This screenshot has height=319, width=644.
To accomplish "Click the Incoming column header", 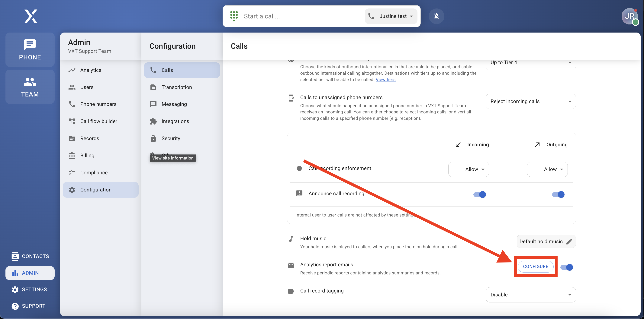I will coord(472,145).
